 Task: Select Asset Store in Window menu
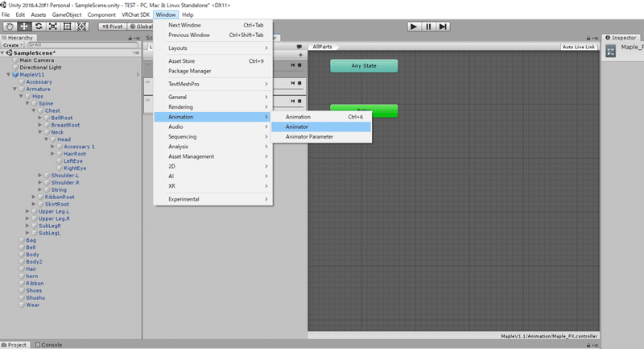[x=213, y=60]
